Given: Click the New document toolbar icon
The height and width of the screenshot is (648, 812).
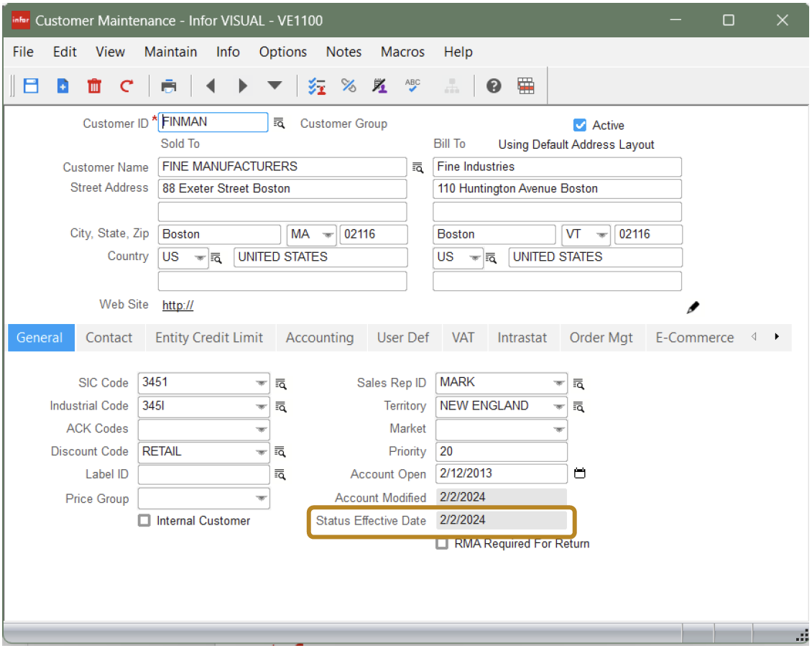Looking at the screenshot, I should [x=63, y=85].
